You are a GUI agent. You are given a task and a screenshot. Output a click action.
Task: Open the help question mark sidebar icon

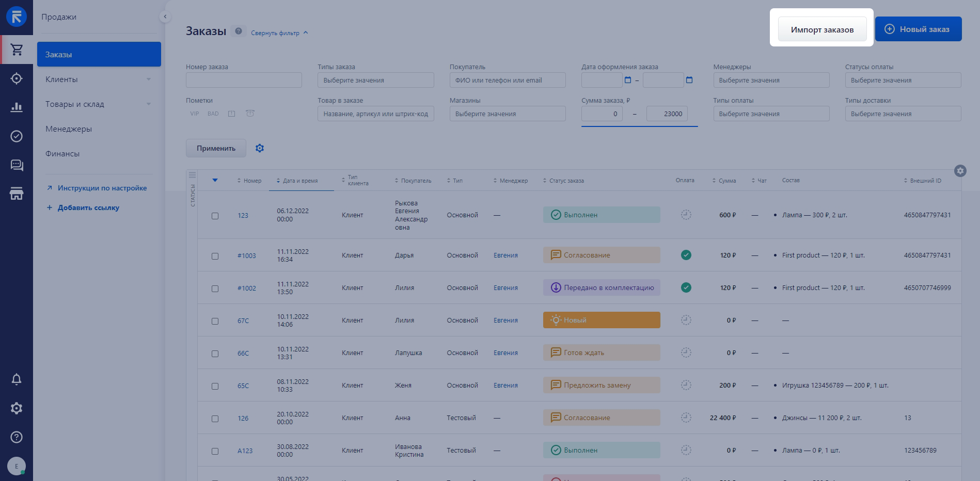click(x=17, y=438)
